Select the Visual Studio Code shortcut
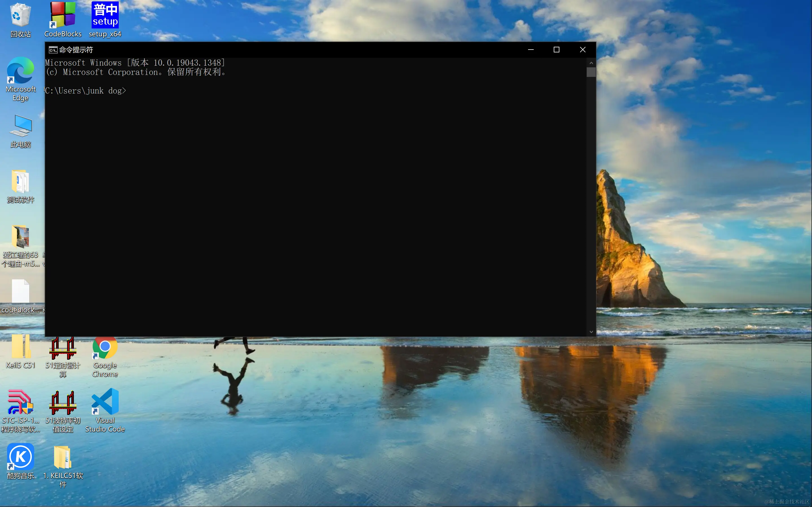 pyautogui.click(x=105, y=402)
